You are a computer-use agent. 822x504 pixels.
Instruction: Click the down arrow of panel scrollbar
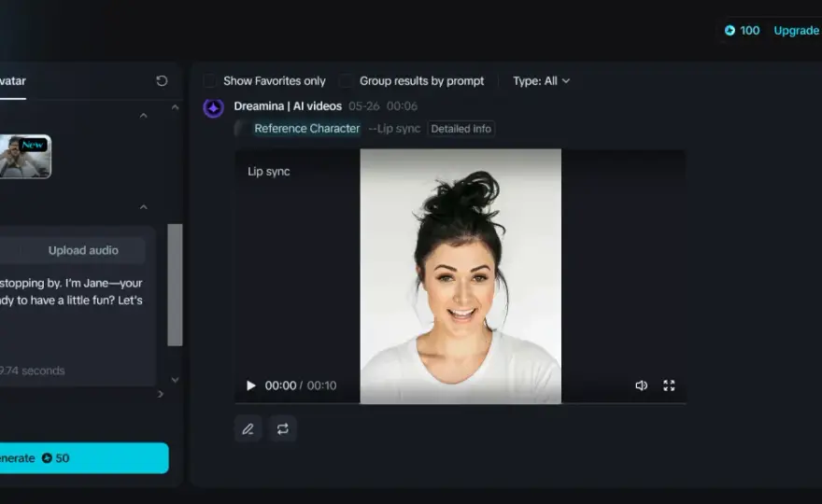pyautogui.click(x=175, y=379)
